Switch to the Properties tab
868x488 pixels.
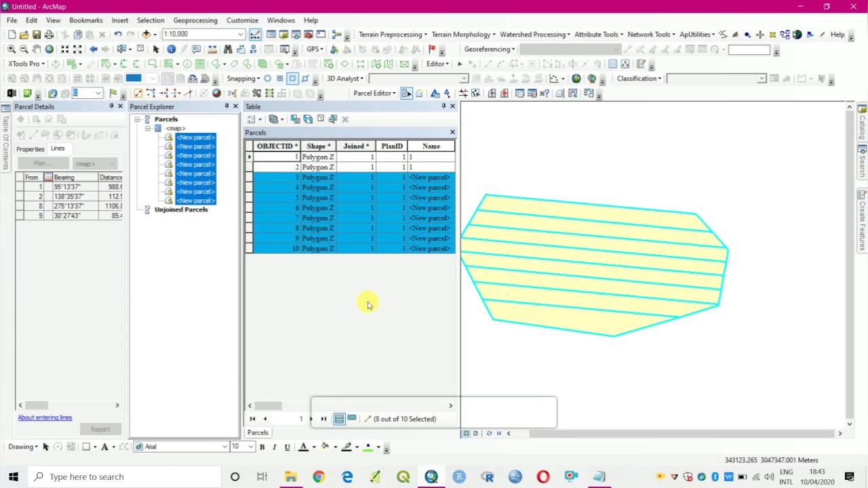pyautogui.click(x=30, y=149)
